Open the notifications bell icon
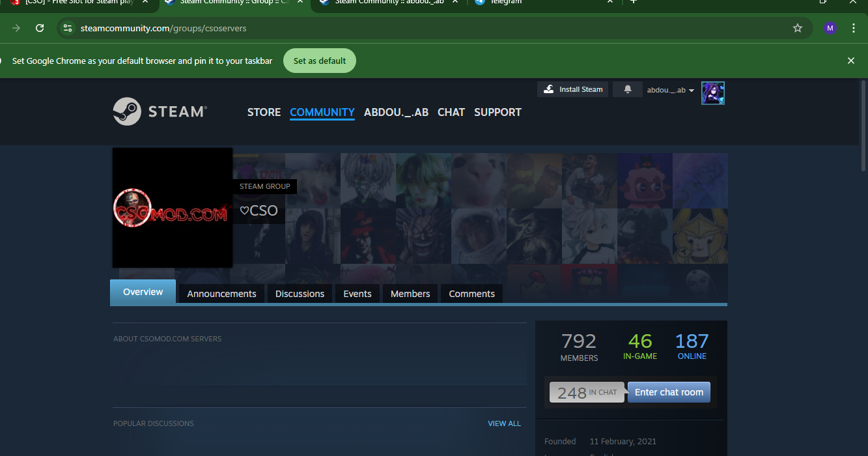 point(628,90)
